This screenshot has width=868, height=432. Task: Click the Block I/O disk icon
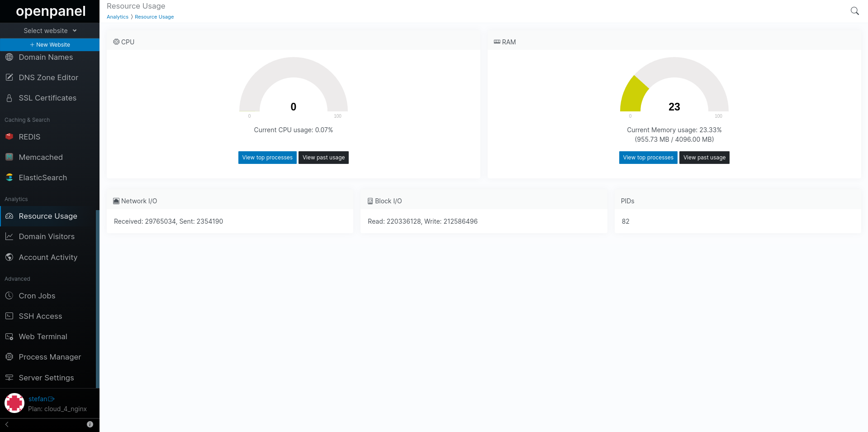(x=370, y=201)
